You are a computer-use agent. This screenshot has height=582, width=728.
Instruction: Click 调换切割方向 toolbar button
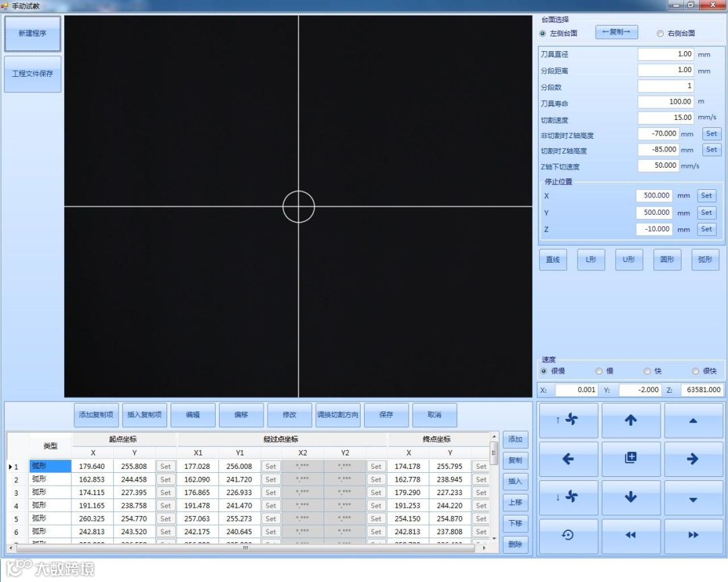pos(338,415)
